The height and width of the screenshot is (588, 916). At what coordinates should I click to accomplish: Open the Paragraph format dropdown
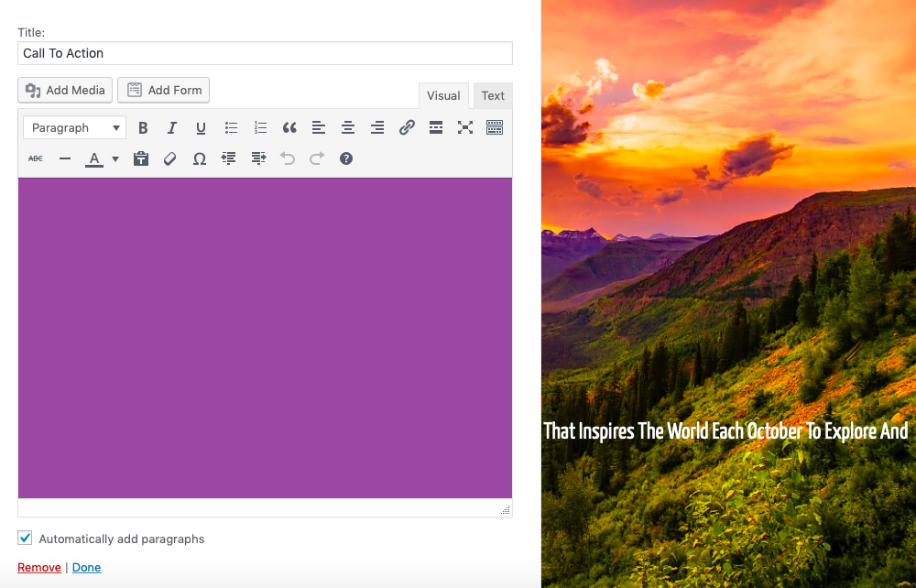(74, 128)
